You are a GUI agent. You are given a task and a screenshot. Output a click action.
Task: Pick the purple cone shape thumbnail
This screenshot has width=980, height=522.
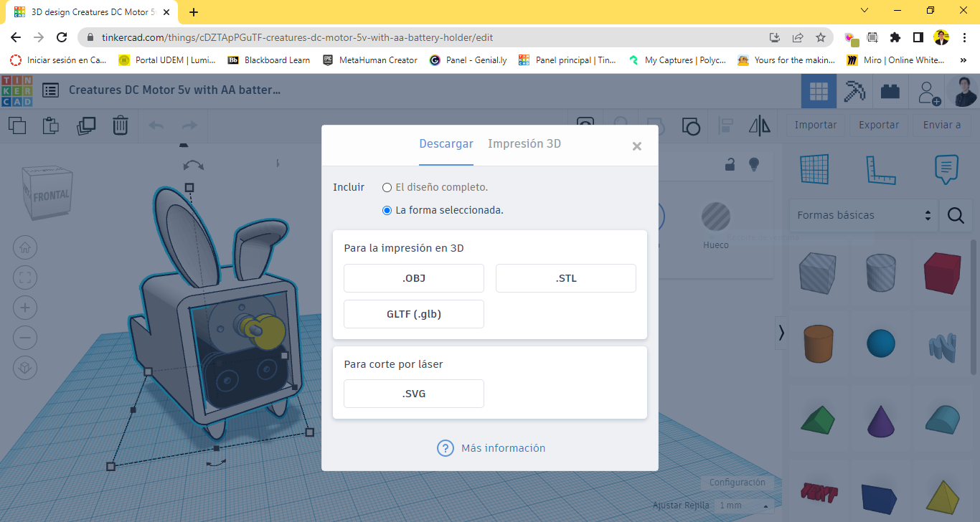tap(880, 421)
